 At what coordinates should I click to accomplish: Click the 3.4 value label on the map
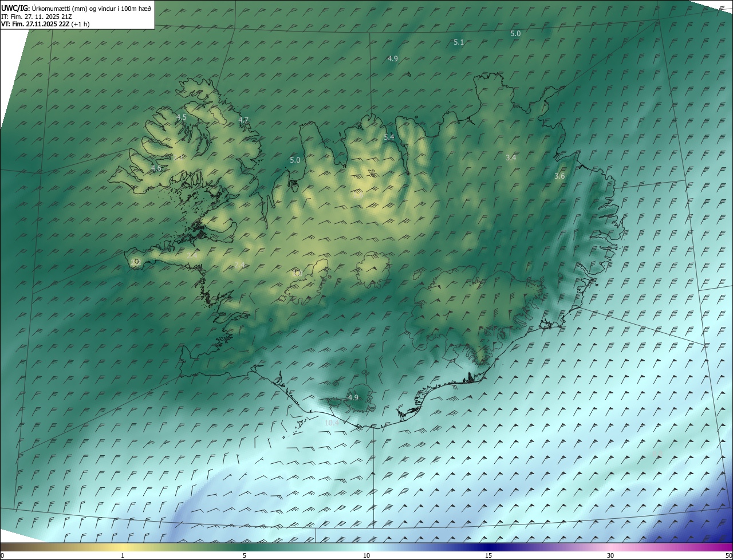click(x=511, y=158)
